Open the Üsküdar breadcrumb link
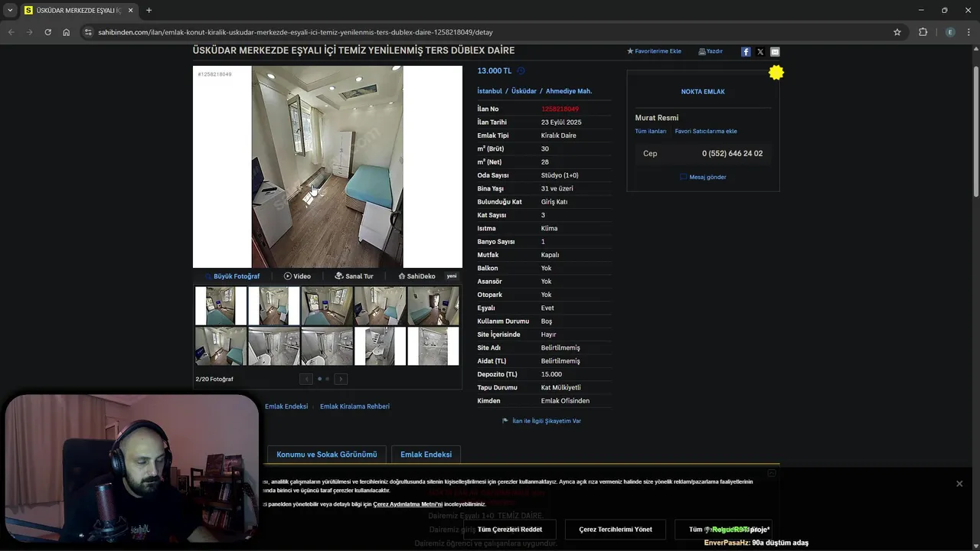Image resolution: width=980 pixels, height=551 pixels. click(x=524, y=91)
